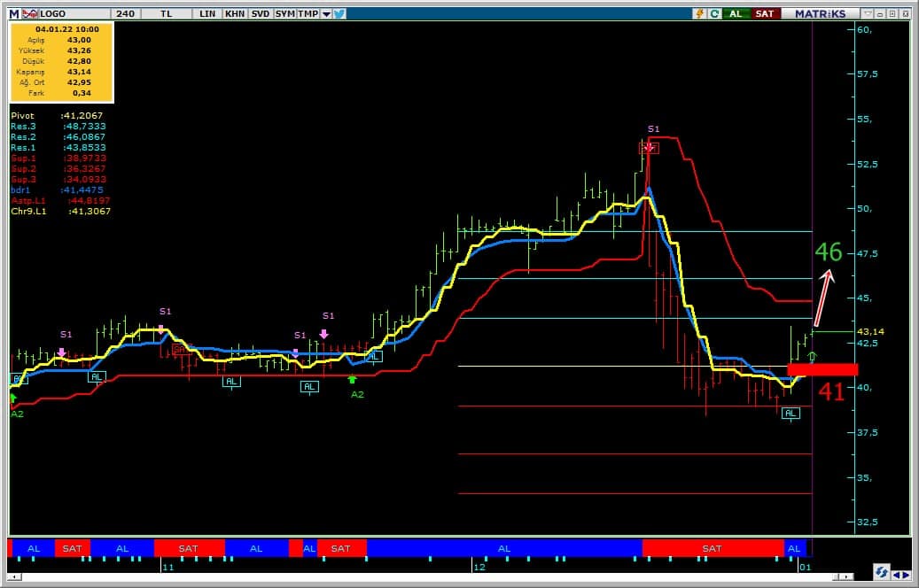Open the Twitter bird icon
The width and height of the screenshot is (919, 588).
tap(339, 13)
